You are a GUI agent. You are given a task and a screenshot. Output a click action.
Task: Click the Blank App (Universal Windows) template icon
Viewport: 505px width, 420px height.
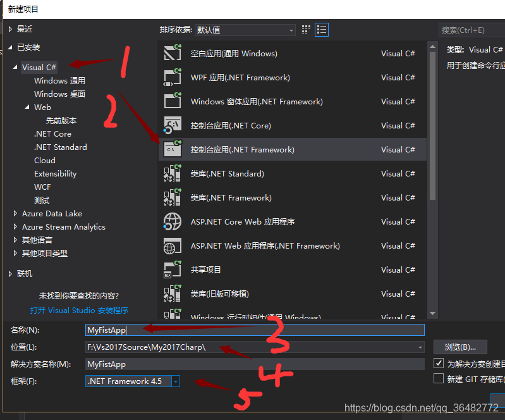coord(173,53)
